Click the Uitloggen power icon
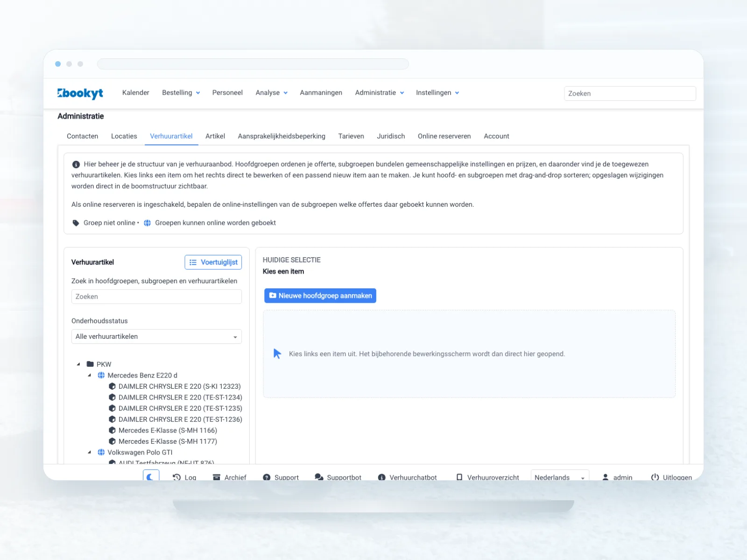 (x=655, y=477)
